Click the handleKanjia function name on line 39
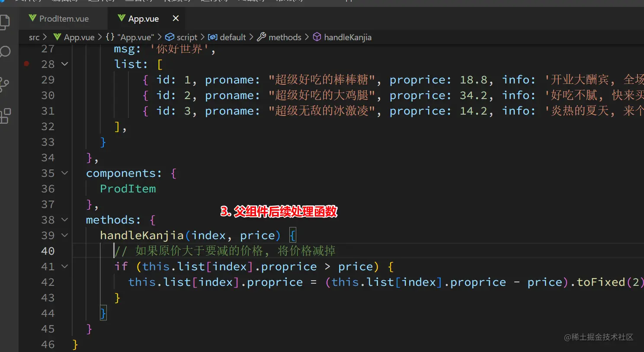The width and height of the screenshot is (644, 352). pos(142,235)
